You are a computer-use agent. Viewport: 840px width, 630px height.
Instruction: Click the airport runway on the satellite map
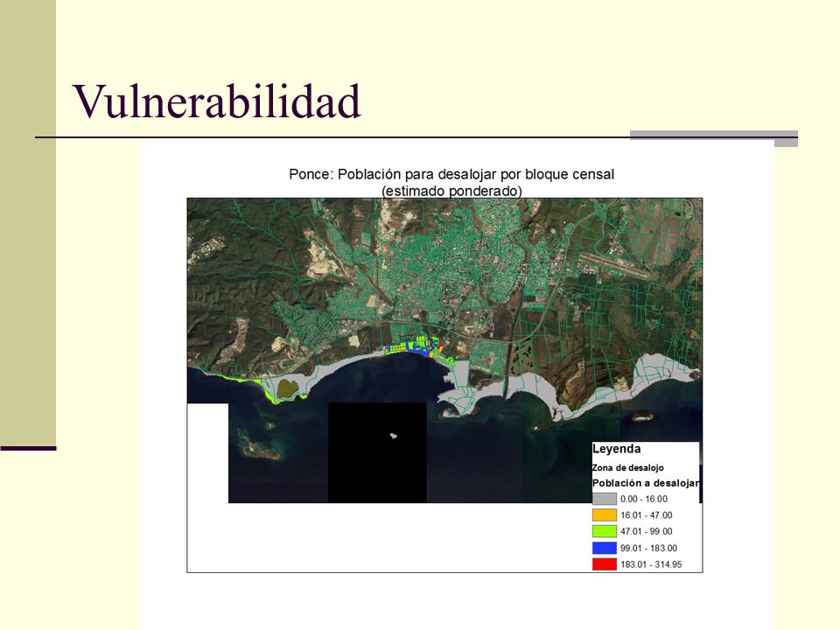[616, 264]
